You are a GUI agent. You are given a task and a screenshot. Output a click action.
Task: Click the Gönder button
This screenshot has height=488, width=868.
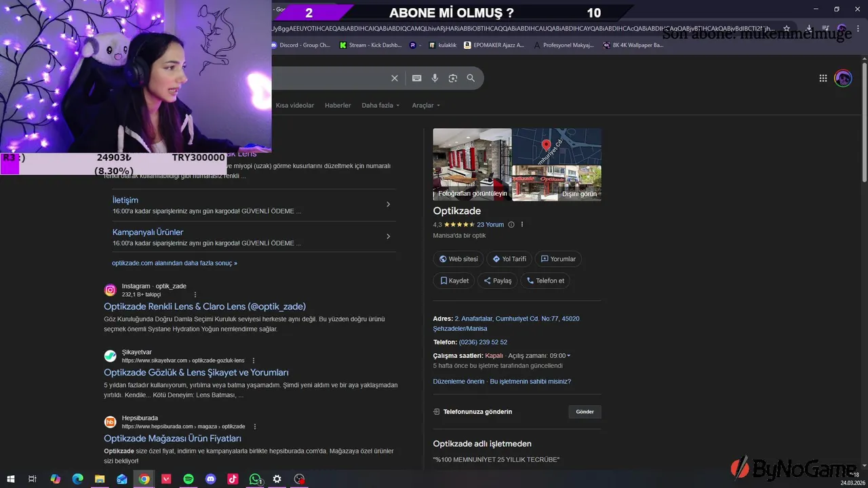585,411
